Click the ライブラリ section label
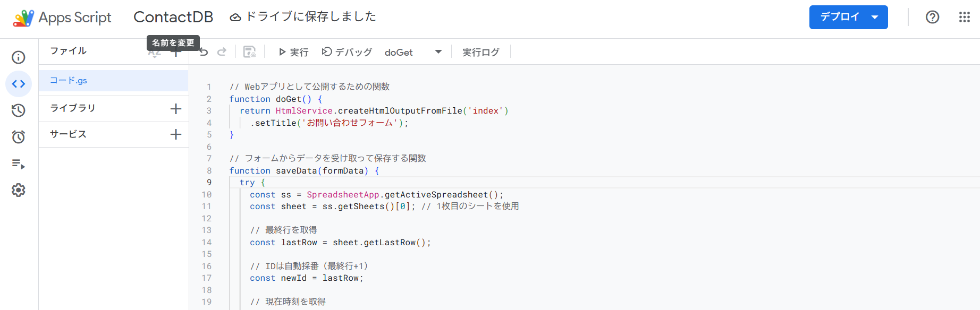 [73, 108]
